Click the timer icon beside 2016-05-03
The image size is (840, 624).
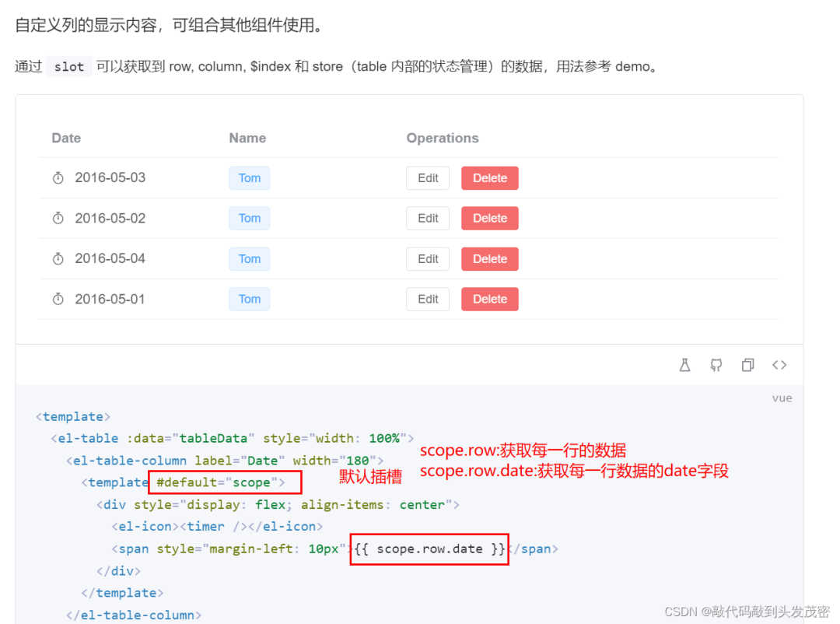58,177
